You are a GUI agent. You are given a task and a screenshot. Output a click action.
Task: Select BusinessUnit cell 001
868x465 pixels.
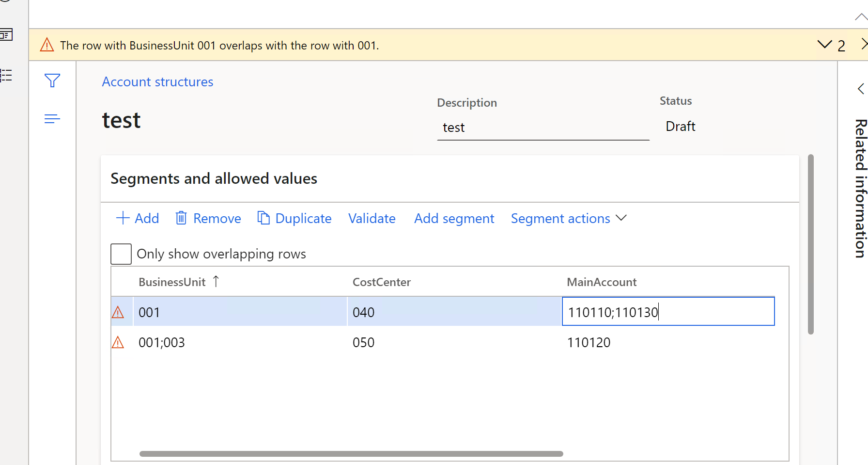pyautogui.click(x=240, y=311)
